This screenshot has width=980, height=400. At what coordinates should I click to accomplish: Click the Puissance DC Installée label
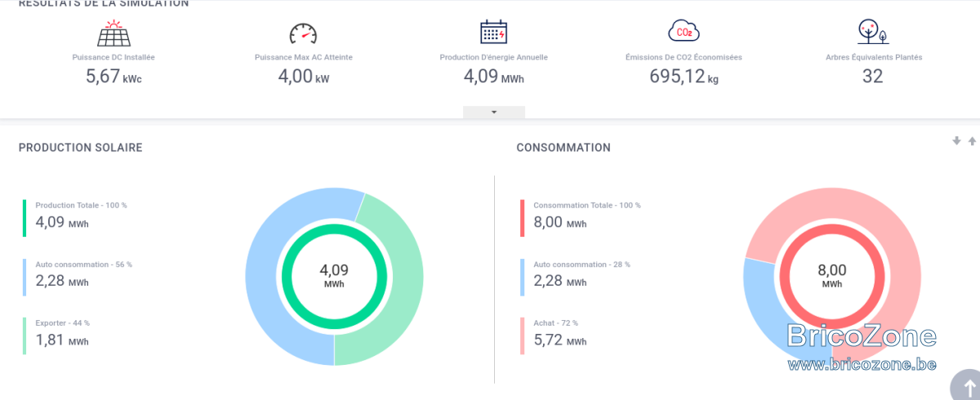pos(114,57)
